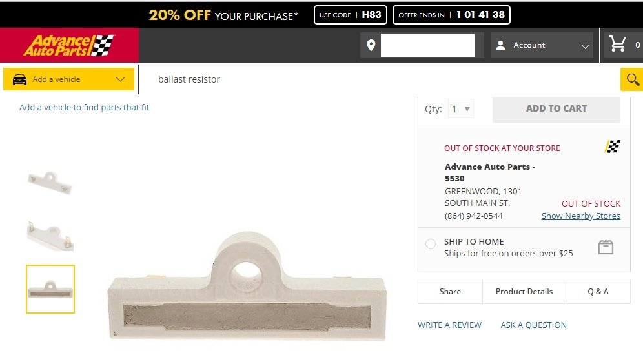Click the checkered flag store icon
Screen dimensions: 643x364
(612, 147)
